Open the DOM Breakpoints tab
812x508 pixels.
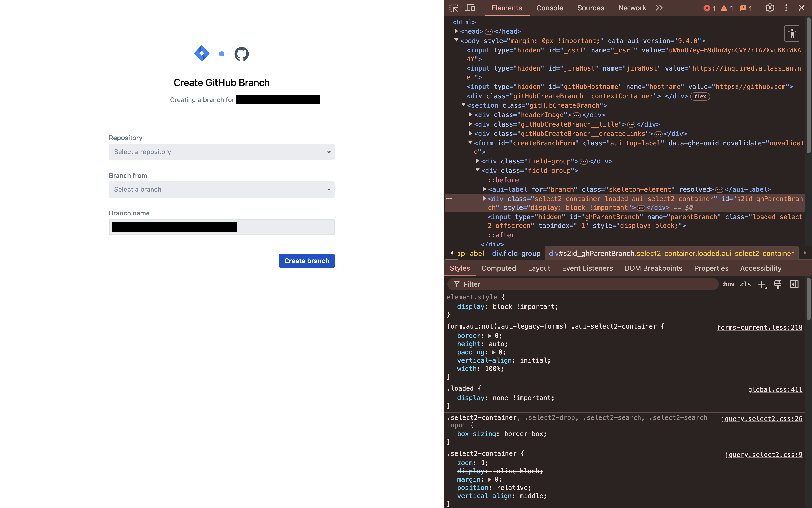pos(653,268)
